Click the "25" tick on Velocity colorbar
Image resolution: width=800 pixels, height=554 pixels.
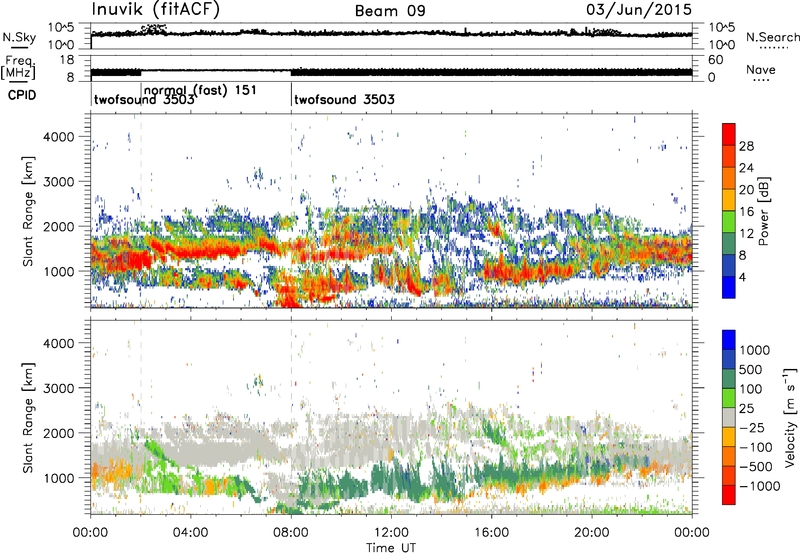(746, 408)
